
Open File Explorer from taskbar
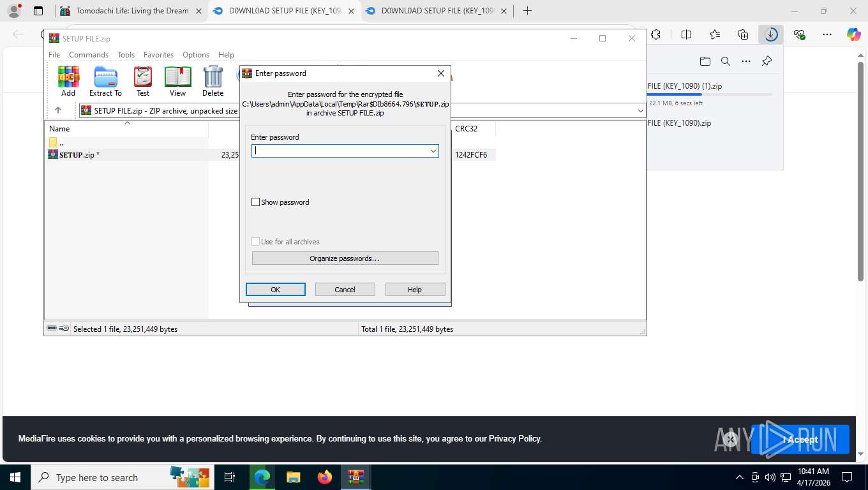pyautogui.click(x=293, y=477)
